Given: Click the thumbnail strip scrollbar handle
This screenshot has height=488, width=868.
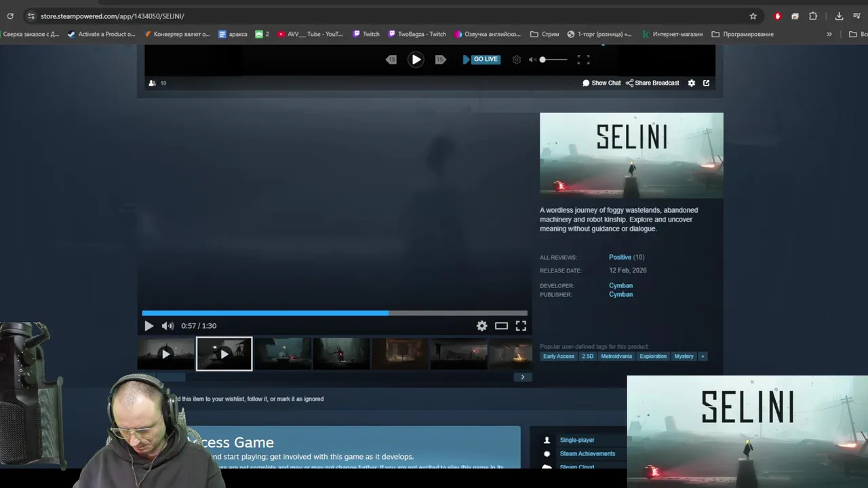Looking at the screenshot, I should point(171,377).
